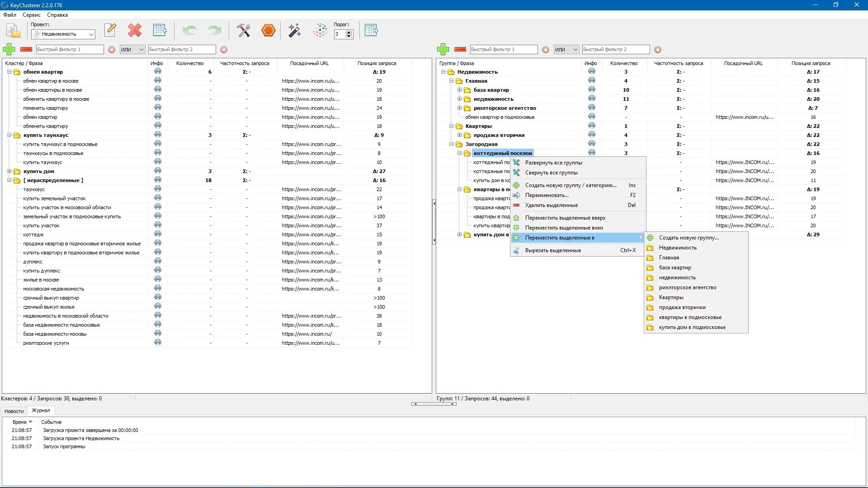Click the red X delete project icon
Screen dimensions: 868x488
(134, 30)
